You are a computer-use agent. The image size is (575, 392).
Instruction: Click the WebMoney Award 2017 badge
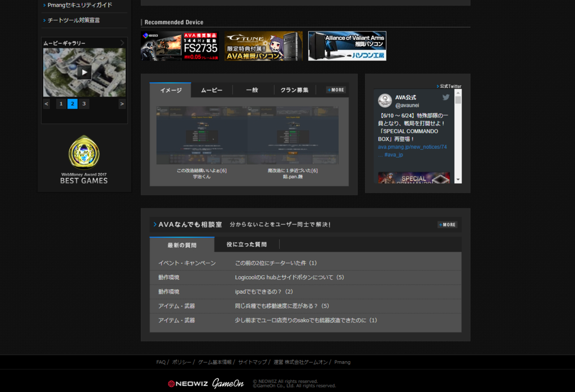pyautogui.click(x=84, y=159)
